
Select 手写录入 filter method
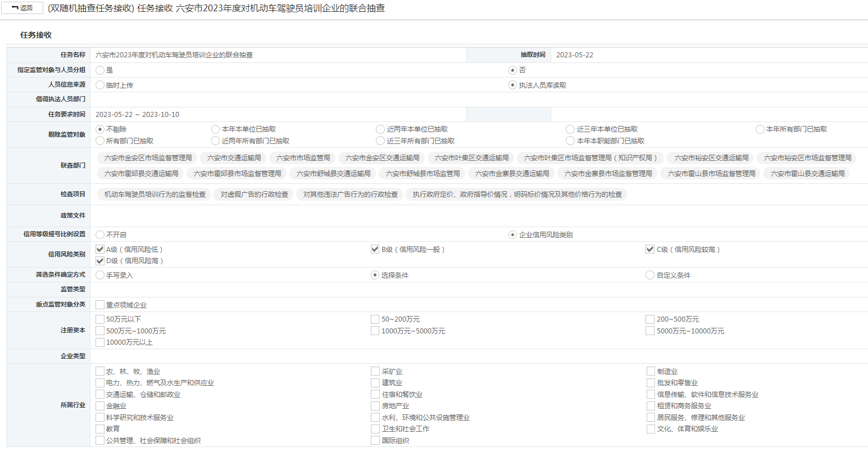100,275
